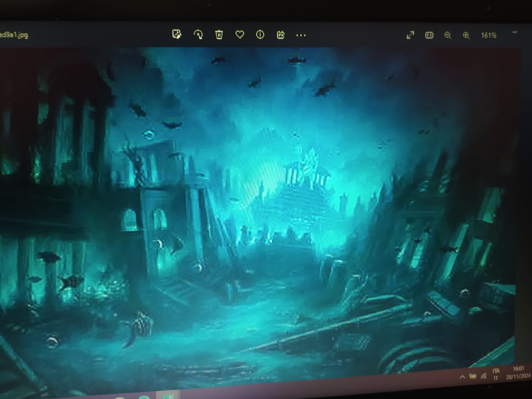This screenshot has height=399, width=532.
Task: Open the Share button in toolbar
Action: 281,35
